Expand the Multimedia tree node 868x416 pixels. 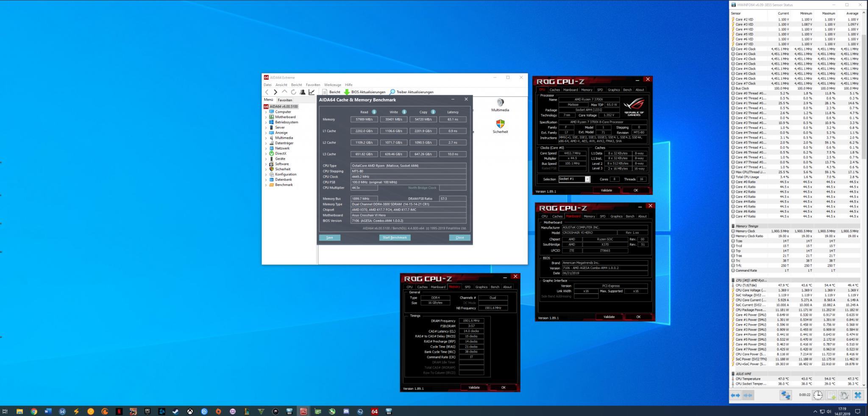[x=266, y=138]
